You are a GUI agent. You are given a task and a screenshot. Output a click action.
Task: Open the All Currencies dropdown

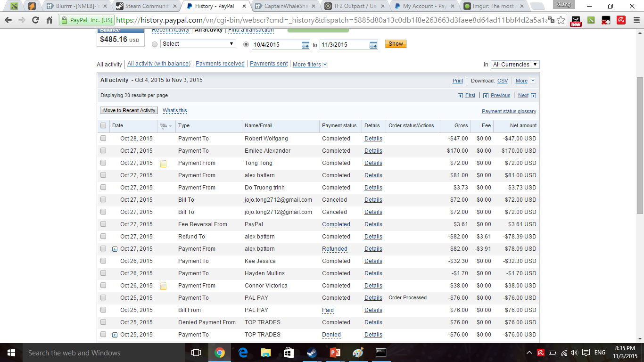[x=515, y=65]
